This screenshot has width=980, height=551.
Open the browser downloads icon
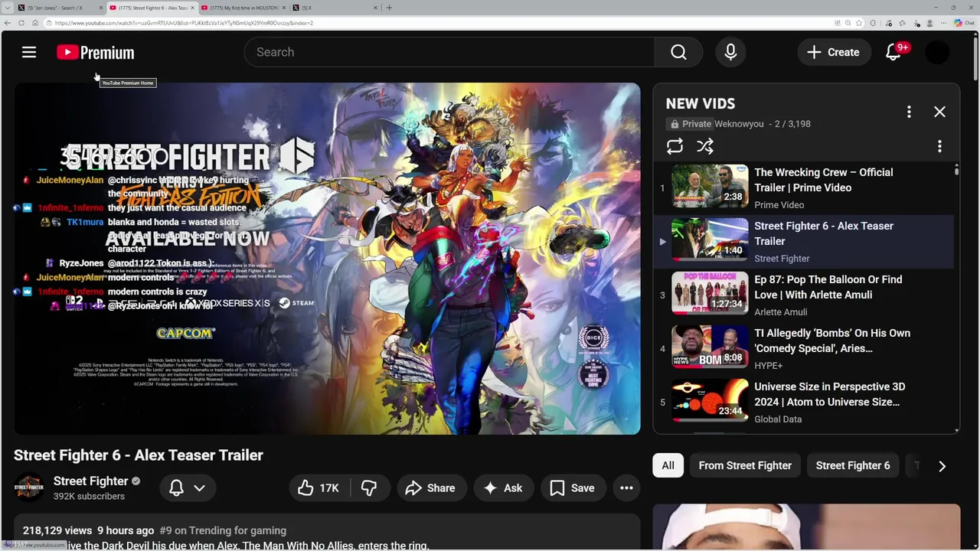(916, 24)
